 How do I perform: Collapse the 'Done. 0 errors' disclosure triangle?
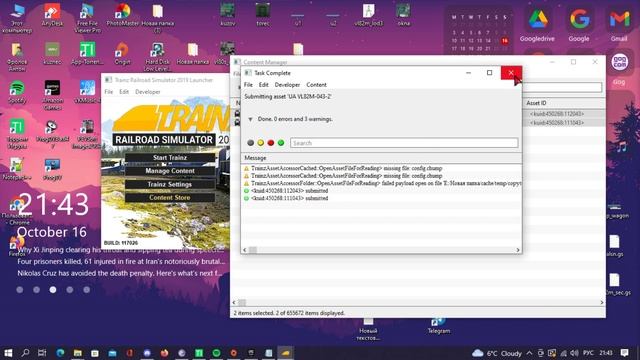250,119
